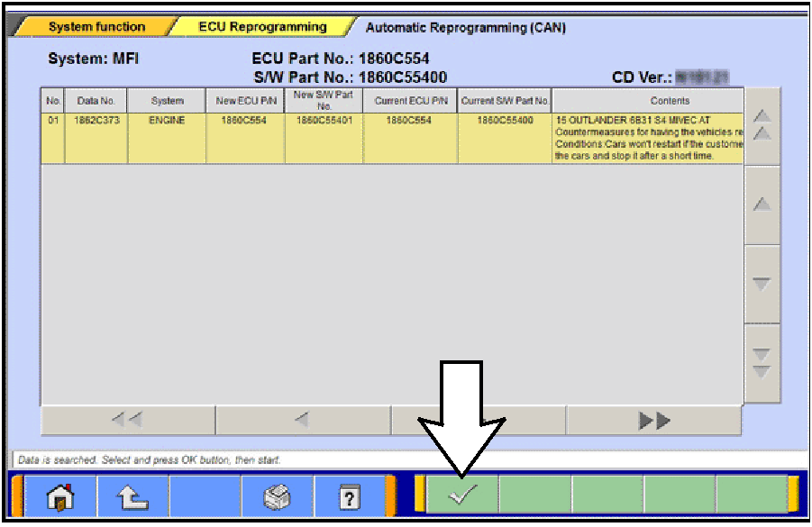This screenshot has height=527, width=812.
Task: Jump to top with double up arrow
Action: [762, 125]
